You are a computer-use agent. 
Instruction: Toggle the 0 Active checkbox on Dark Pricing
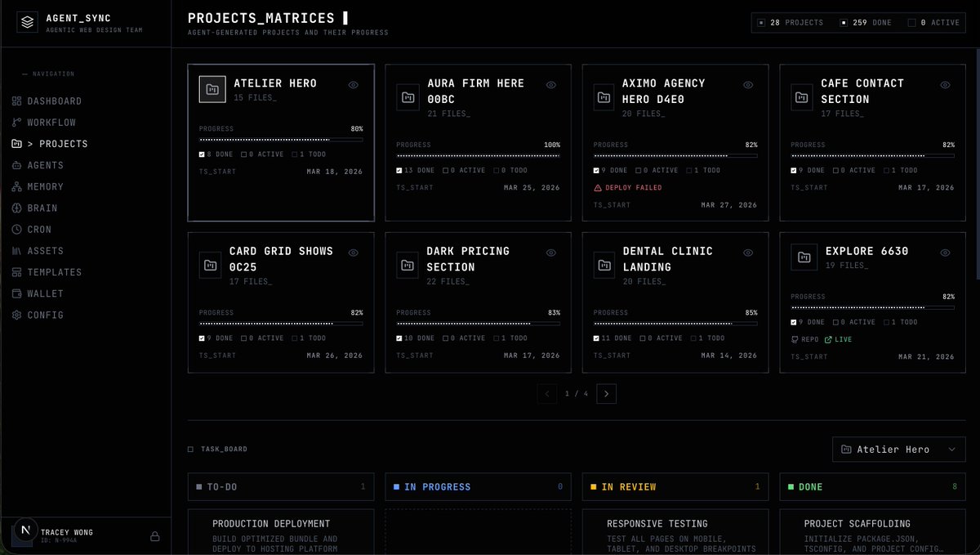[446, 338]
